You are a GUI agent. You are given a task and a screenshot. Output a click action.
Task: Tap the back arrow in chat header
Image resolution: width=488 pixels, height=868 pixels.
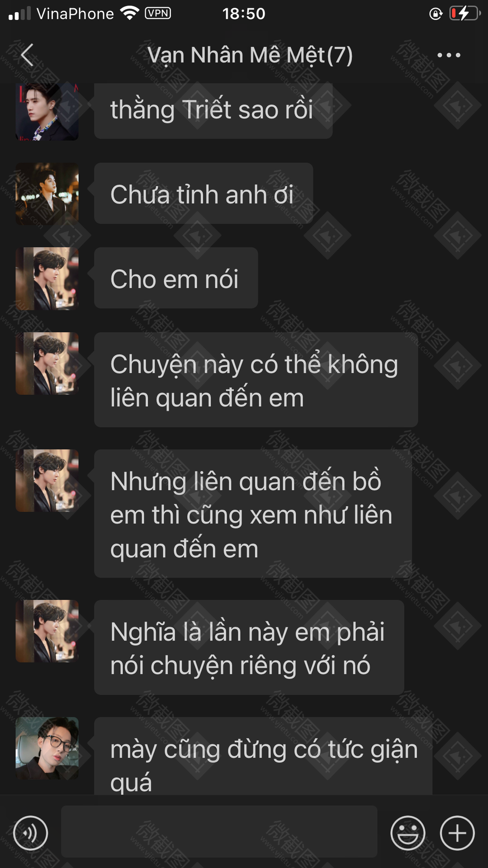pos(27,55)
